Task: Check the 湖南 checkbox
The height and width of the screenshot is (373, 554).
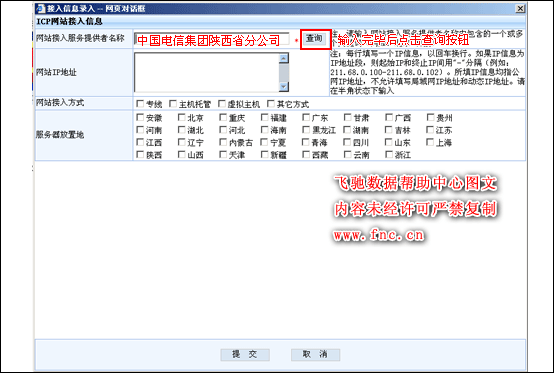Action: [348, 130]
